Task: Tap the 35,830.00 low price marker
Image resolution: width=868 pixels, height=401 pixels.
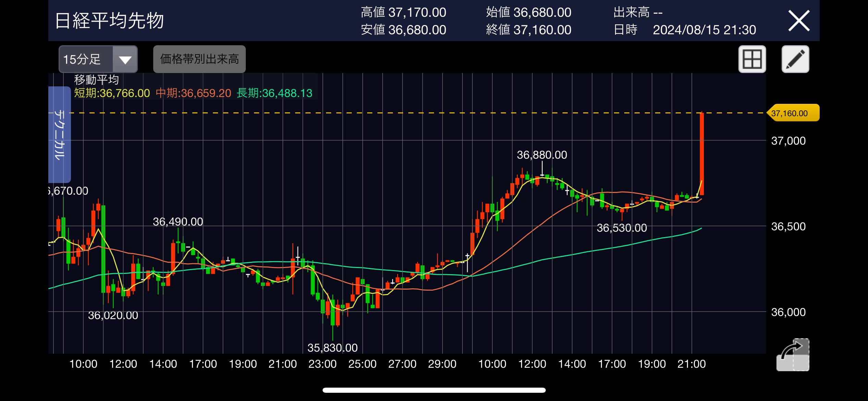Action: (x=332, y=348)
